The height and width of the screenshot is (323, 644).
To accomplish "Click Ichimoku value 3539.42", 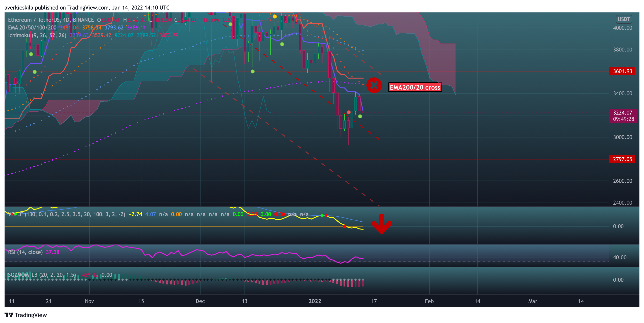I will click(102, 35).
